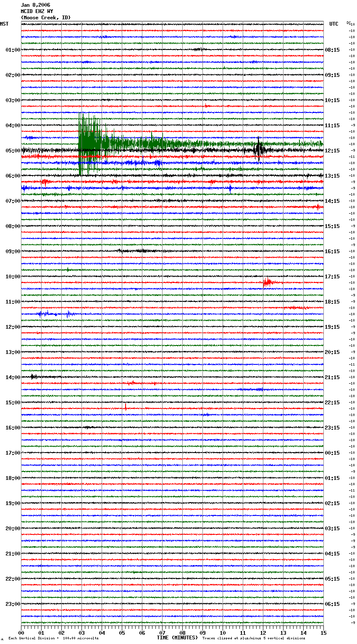This screenshot has height=644, width=357.
Task: Click the "MST" timezone header
Action: pyautogui.click(x=4, y=24)
